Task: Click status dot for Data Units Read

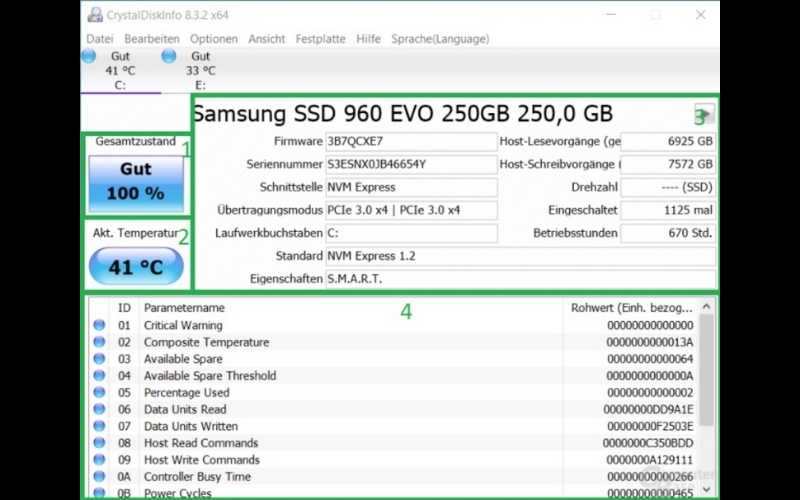Action: tap(99, 409)
